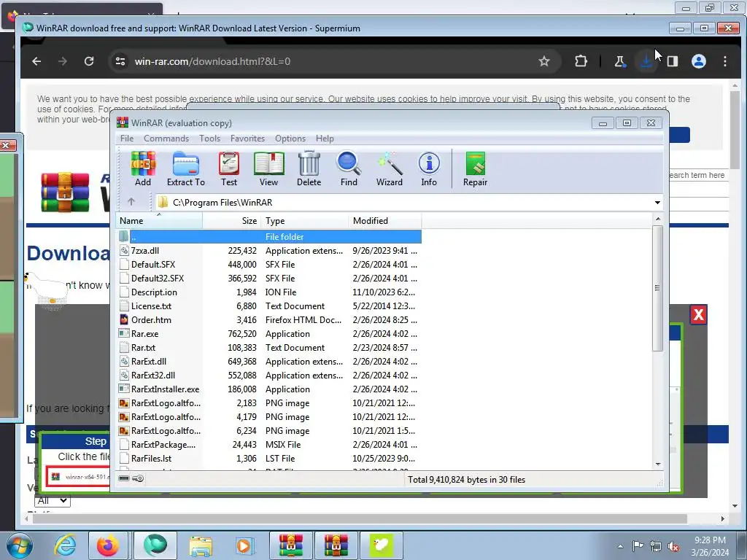Screen dimensions: 747x560
Task: Click the disk drive icon in WinRAR status bar
Action: (124, 478)
